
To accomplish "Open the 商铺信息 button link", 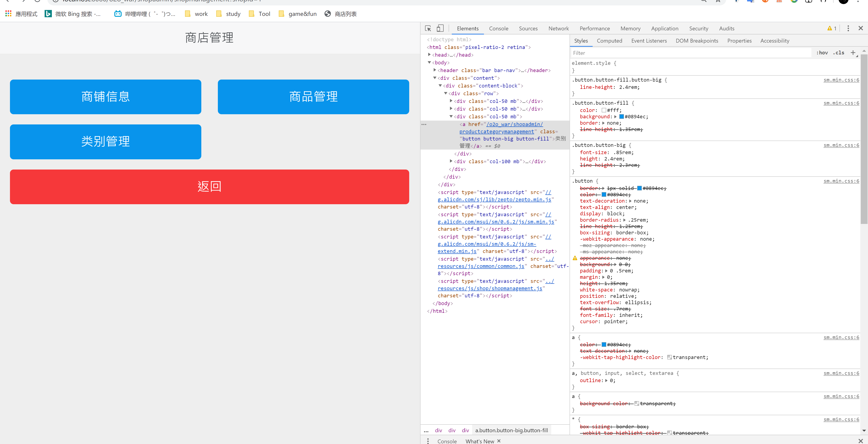I will [x=105, y=96].
